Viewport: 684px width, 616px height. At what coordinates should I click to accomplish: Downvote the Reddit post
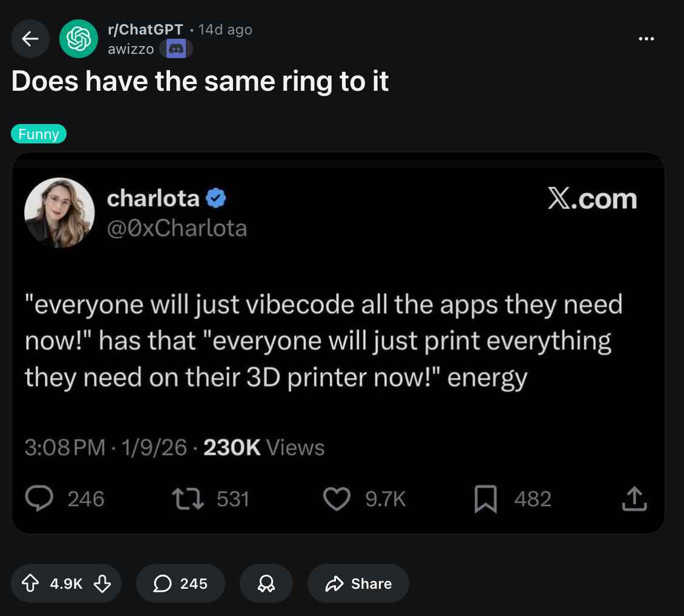[x=102, y=583]
